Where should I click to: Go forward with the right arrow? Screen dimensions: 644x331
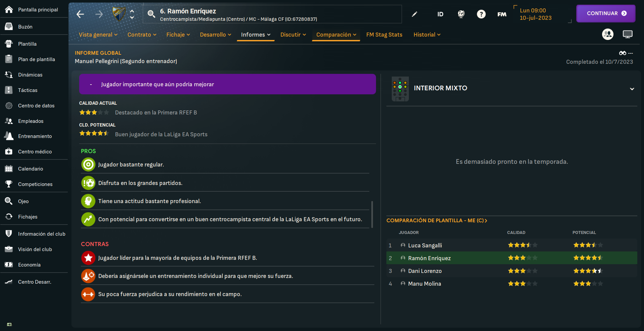point(99,14)
